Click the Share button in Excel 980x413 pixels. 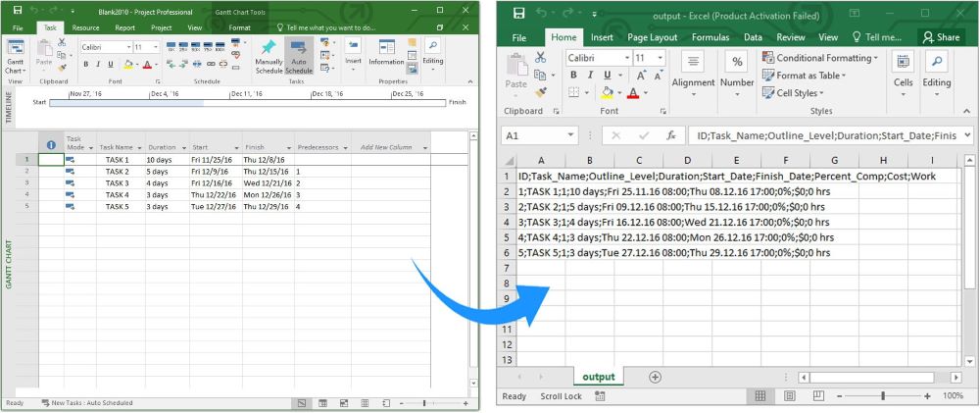click(x=941, y=37)
